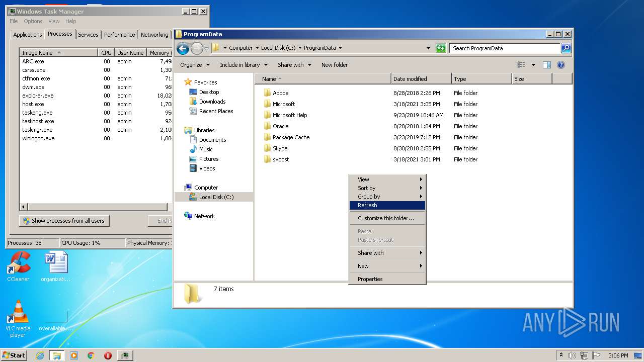
Task: Click the Windows Media Player taskbar icon
Action: point(74,355)
